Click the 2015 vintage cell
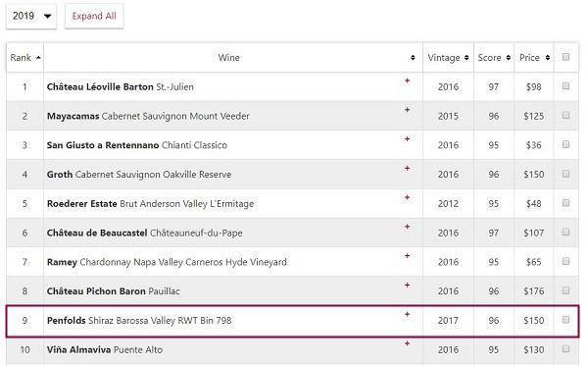The width and height of the screenshot is (588, 366). click(x=448, y=116)
